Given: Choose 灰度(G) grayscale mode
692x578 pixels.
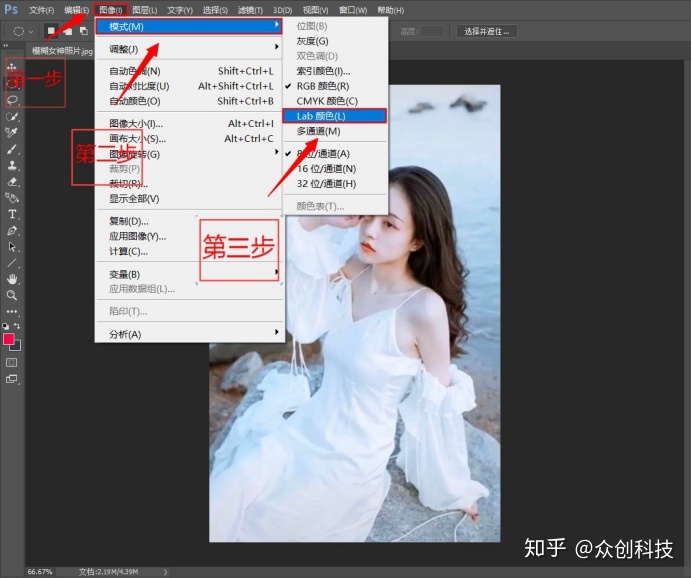Looking at the screenshot, I should (335, 41).
